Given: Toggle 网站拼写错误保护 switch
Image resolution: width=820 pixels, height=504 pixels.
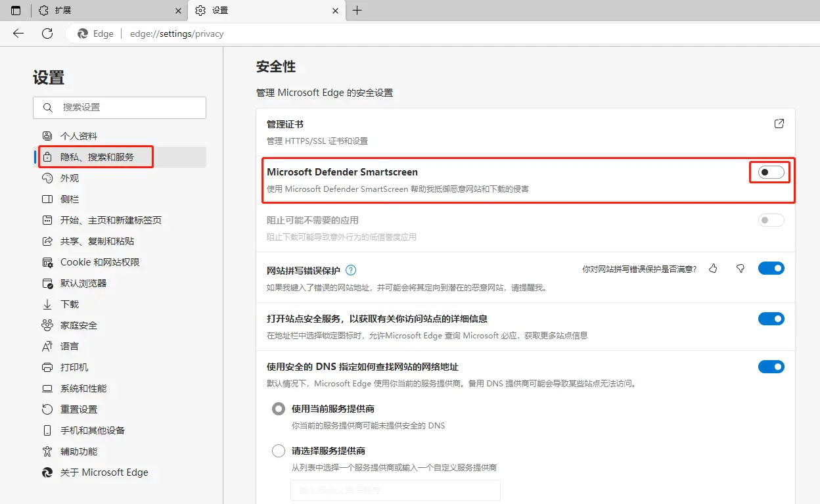Looking at the screenshot, I should pyautogui.click(x=771, y=268).
